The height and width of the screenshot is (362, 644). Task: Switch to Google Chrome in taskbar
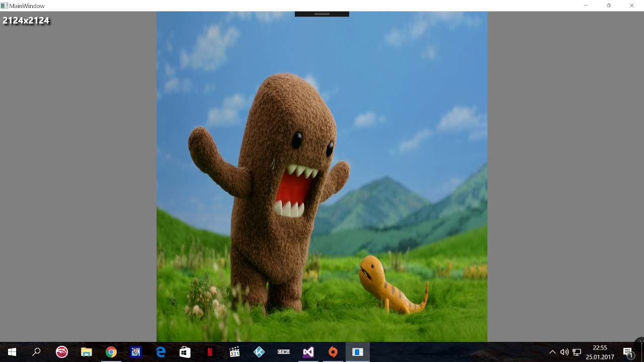coord(111,352)
